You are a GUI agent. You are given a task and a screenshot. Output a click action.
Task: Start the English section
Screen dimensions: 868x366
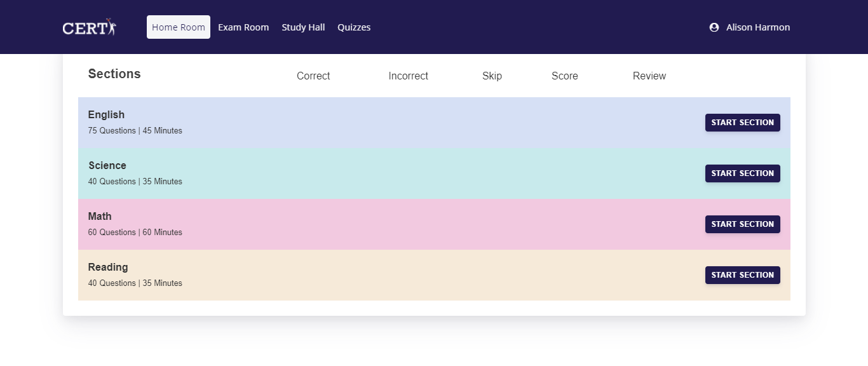click(742, 123)
